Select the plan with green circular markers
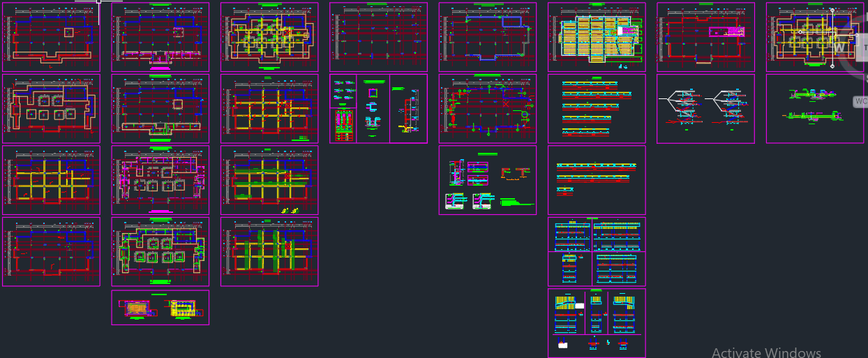This screenshot has height=358, width=868. [488, 108]
